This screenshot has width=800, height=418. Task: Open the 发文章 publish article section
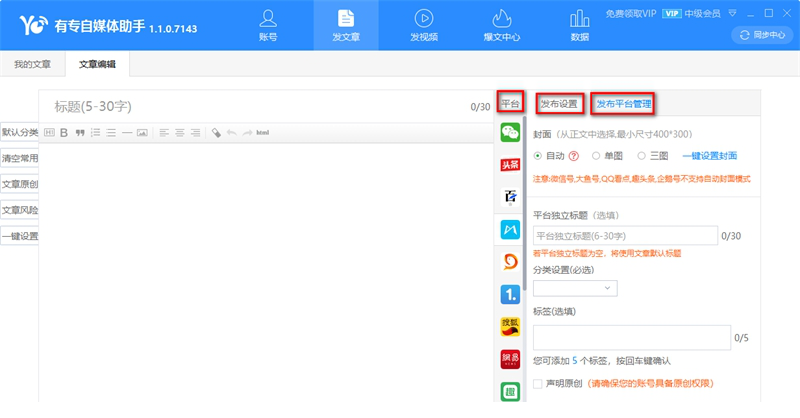coord(346,26)
